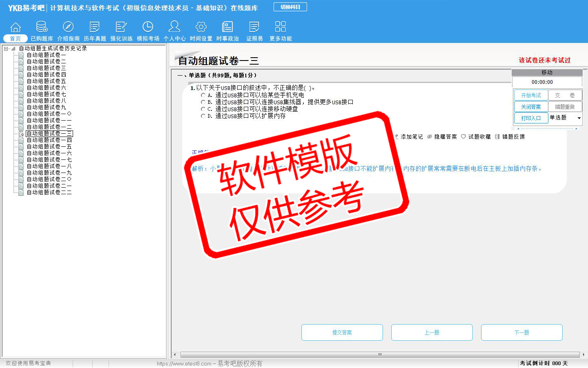Click the 移动 move handle bar
588x368 pixels.
pos(547,72)
